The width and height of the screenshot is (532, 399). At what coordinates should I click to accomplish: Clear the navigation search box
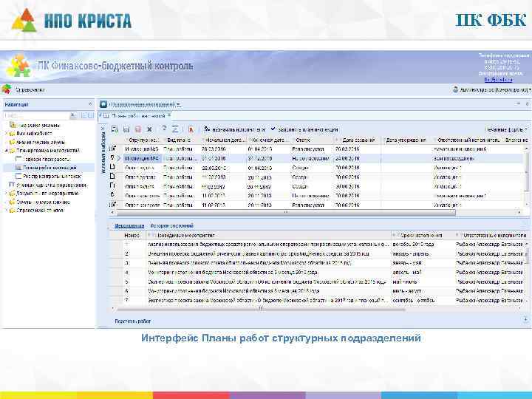pos(73,116)
